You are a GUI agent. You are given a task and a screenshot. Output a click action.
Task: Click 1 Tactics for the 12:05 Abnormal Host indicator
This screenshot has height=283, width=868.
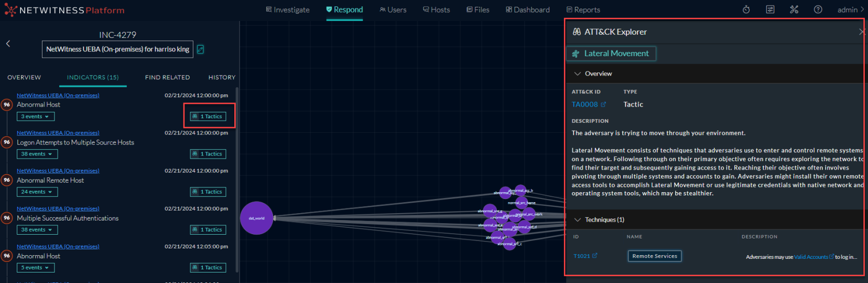coord(208,267)
